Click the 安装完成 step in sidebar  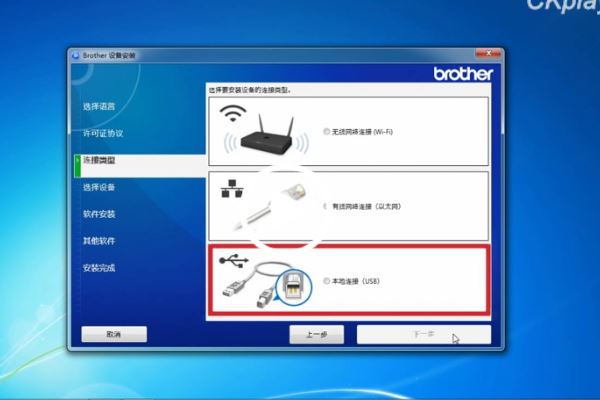99,268
